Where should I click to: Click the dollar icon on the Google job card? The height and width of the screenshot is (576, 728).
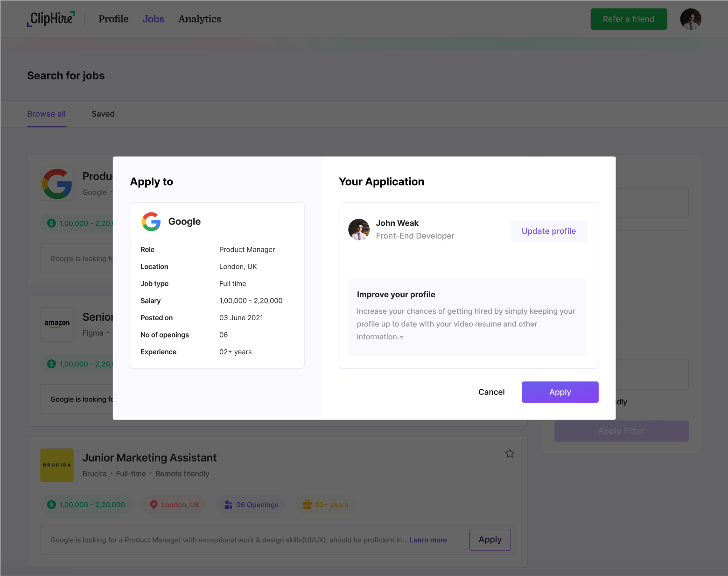coord(52,223)
